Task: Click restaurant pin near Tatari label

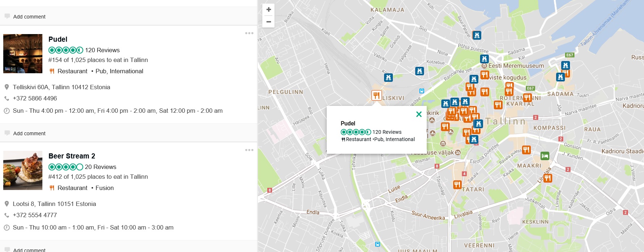Action: click(457, 185)
